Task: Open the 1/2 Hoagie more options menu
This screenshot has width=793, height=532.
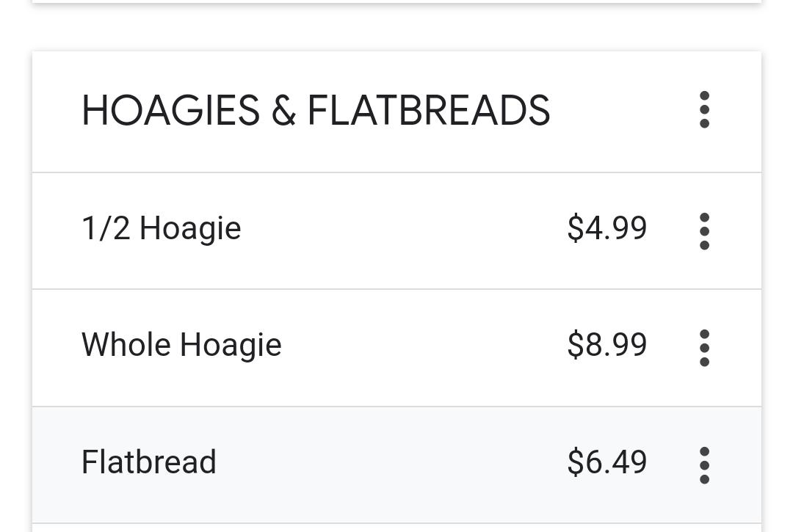Action: (704, 231)
